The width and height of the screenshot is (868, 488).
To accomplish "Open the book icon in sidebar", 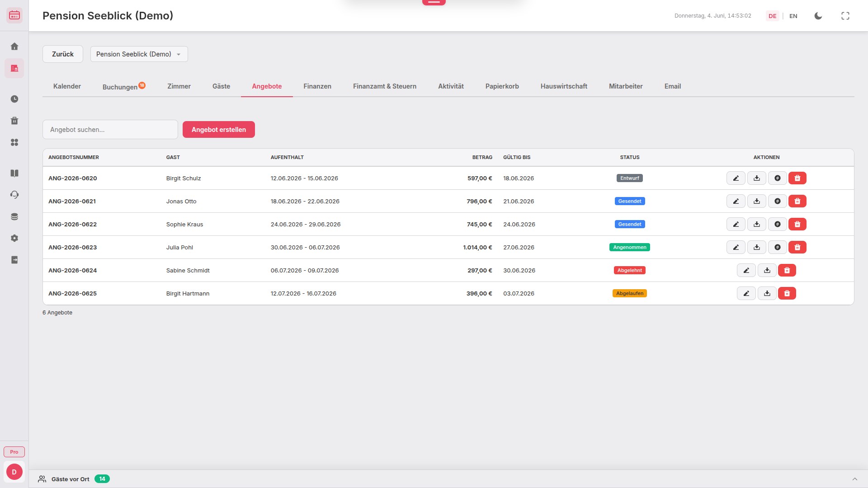I will [x=14, y=173].
